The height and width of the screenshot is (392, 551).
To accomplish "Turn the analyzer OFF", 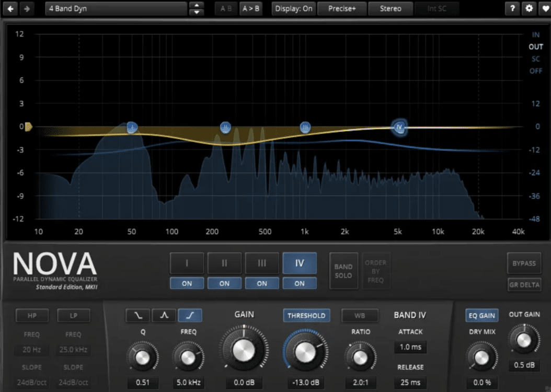I will (x=535, y=71).
